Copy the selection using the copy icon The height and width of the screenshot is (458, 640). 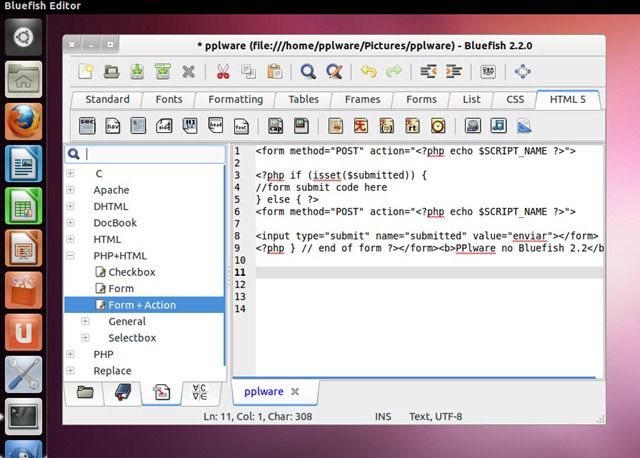(x=248, y=71)
